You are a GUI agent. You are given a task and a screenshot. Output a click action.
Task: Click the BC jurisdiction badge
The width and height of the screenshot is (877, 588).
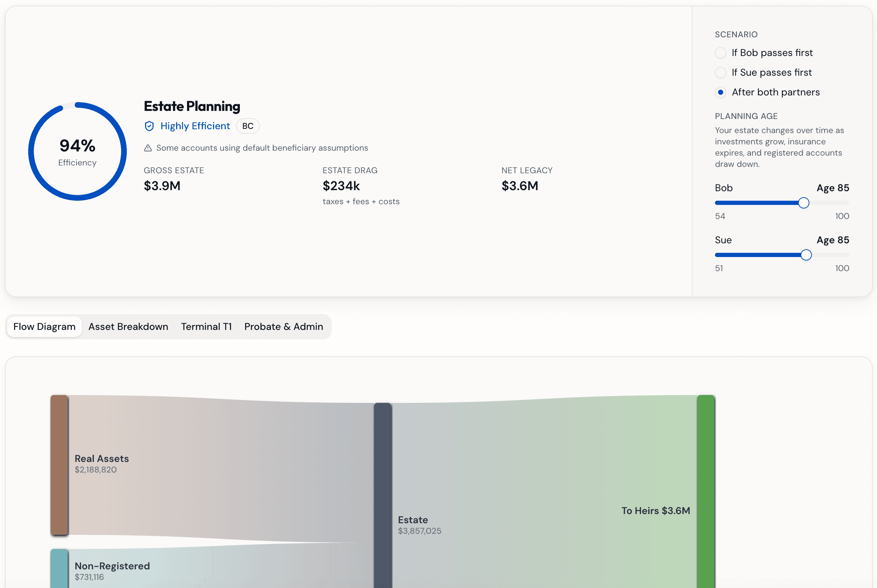[248, 126]
